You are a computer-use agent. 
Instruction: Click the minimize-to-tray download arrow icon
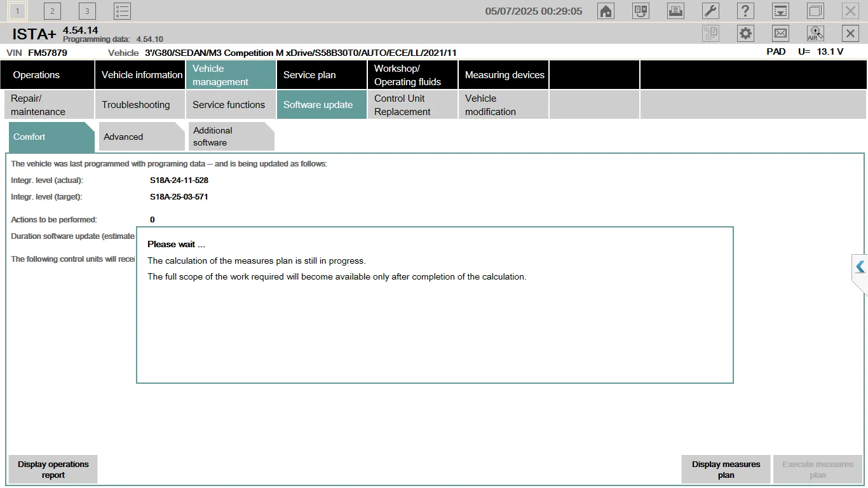pyautogui.click(x=780, y=11)
